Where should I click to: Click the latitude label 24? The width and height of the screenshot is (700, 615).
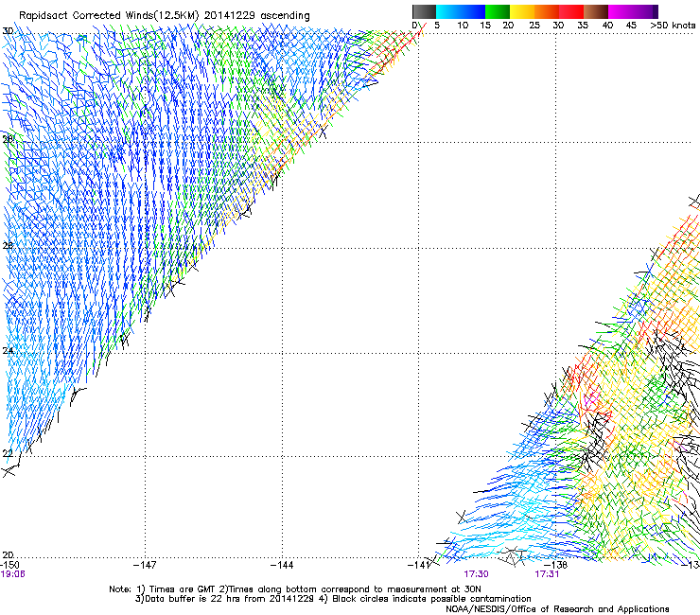pyautogui.click(x=8, y=351)
